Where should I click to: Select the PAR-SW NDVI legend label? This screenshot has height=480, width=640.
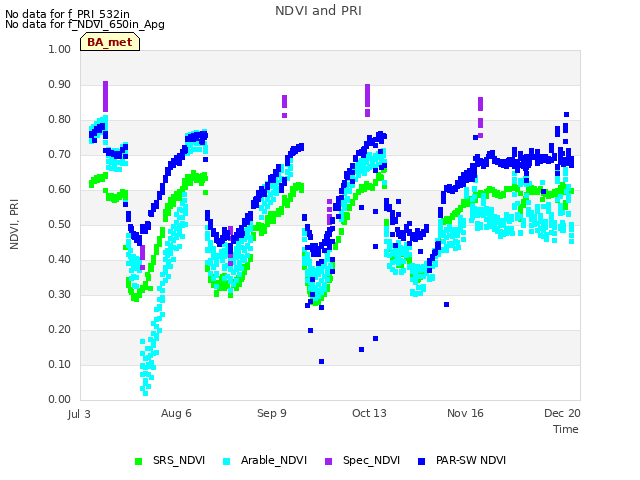click(471, 460)
